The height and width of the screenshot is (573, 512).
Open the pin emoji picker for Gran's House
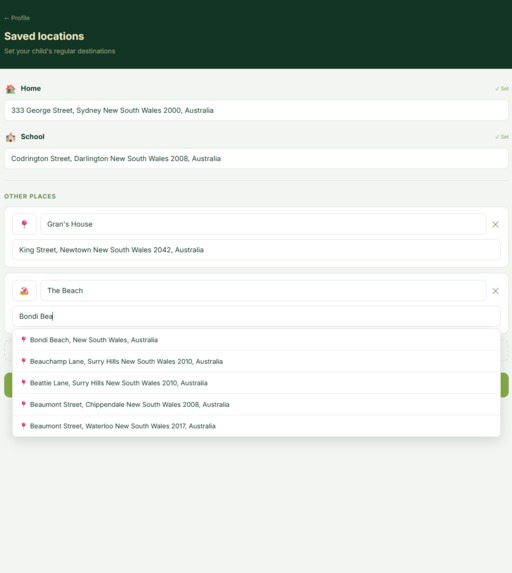(24, 224)
